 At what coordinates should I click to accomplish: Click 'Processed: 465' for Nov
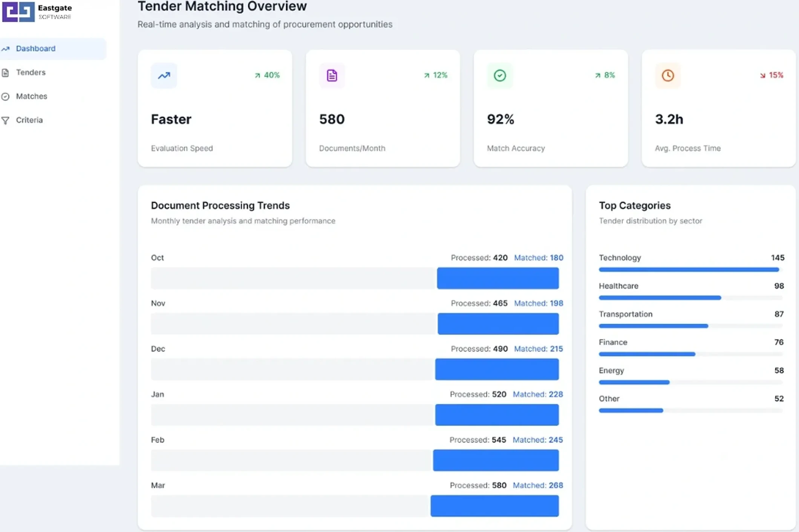479,303
